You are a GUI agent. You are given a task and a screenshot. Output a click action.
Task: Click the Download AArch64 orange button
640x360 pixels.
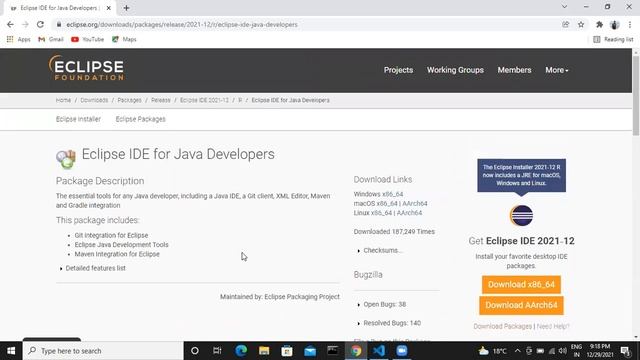pyautogui.click(x=521, y=305)
